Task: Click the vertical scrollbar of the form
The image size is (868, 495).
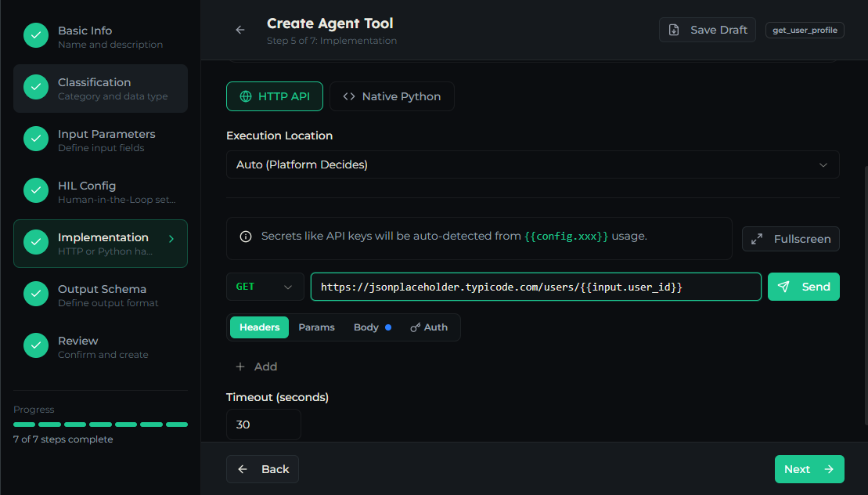Action: (865, 296)
